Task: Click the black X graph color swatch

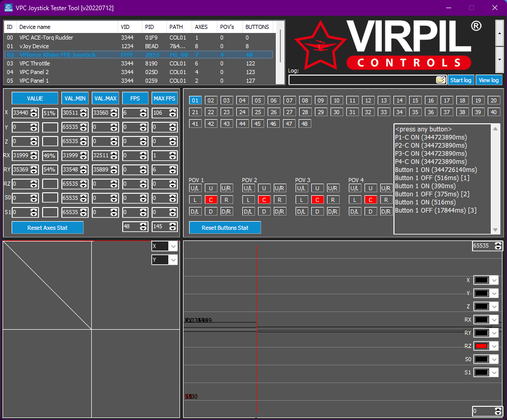Action: pos(482,280)
